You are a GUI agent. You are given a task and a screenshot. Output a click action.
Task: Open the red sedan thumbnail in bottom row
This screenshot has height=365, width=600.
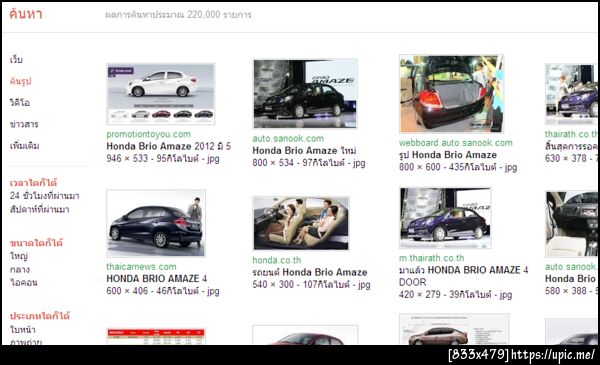pyautogui.click(x=305, y=336)
